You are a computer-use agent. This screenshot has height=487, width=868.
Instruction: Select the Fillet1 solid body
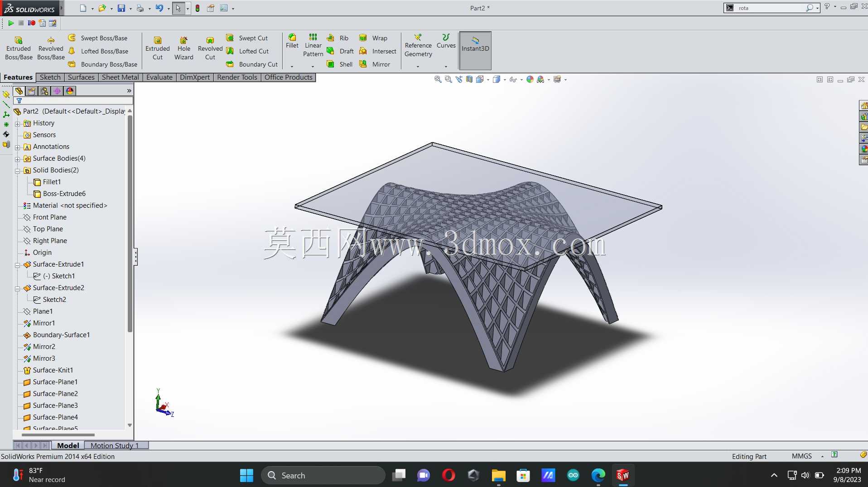pos(47,182)
